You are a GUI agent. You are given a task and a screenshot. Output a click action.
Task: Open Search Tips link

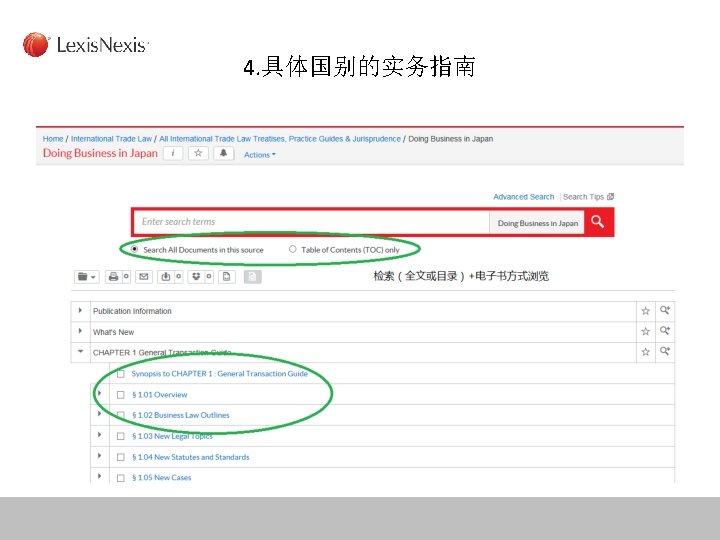(x=588, y=197)
